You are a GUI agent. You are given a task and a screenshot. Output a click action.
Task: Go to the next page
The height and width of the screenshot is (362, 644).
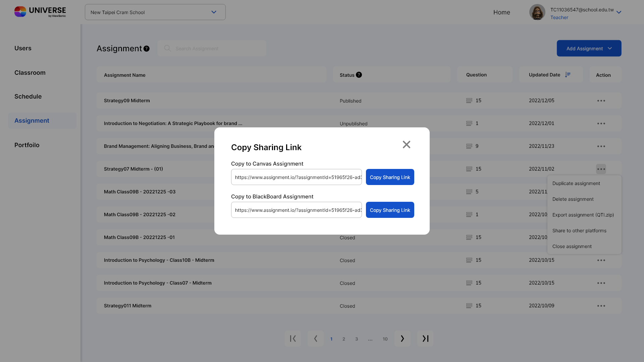(402, 339)
